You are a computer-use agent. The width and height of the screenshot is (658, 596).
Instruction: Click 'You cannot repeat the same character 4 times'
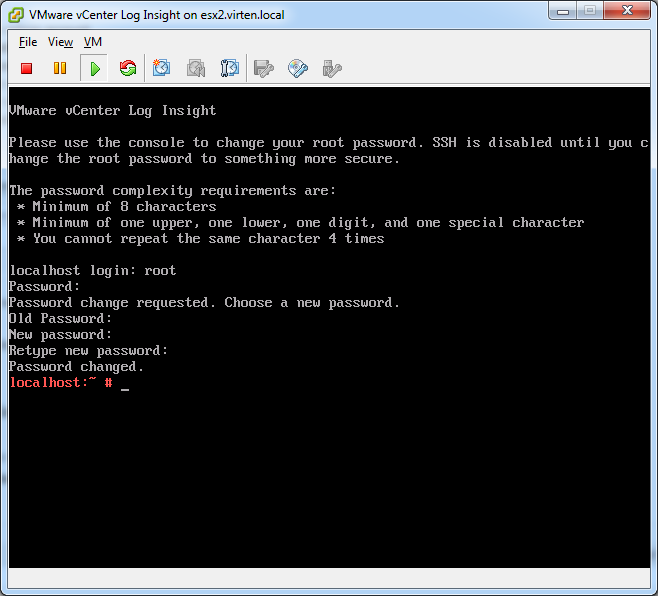pyautogui.click(x=201, y=239)
